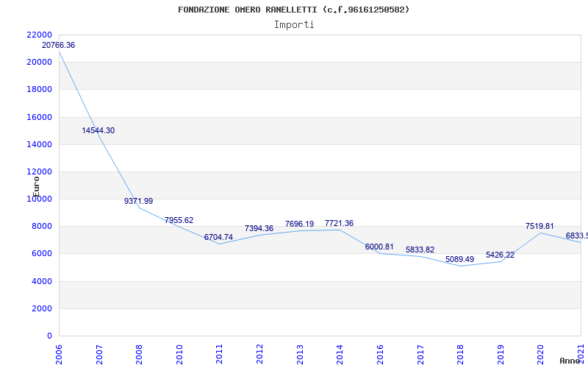Click y-axis value 0
The width and height of the screenshot is (588, 368).
pos(49,336)
